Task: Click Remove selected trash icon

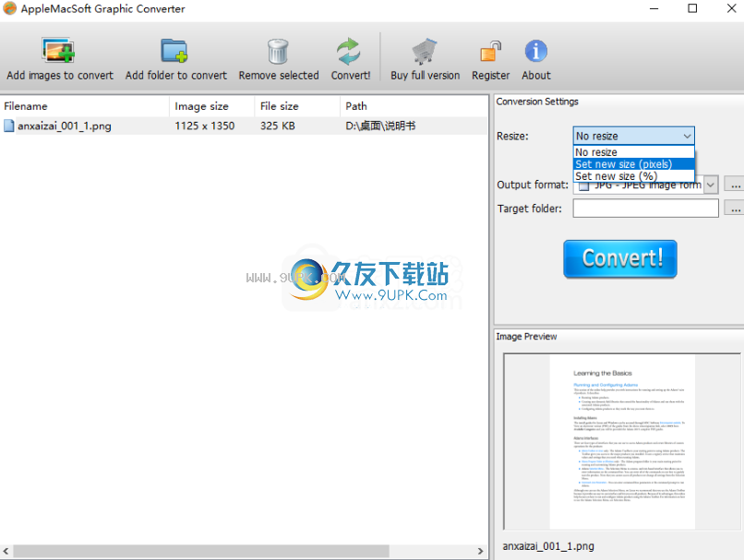Action: point(278,52)
